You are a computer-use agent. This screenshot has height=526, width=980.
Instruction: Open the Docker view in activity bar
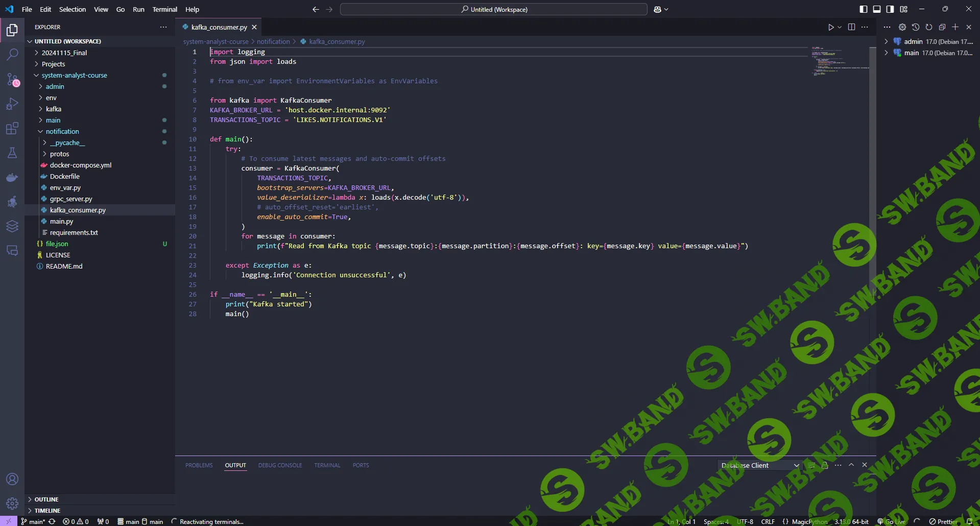pos(12,177)
